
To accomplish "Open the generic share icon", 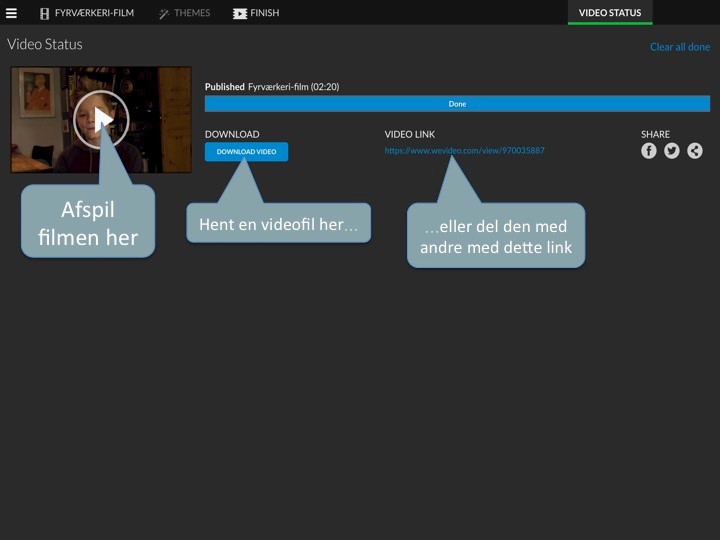I will [695, 151].
